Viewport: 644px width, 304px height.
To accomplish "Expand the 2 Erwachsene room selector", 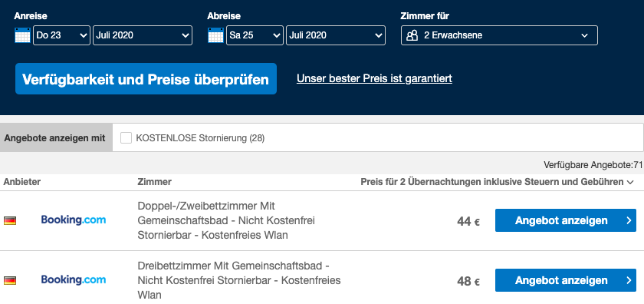I will pos(499,35).
